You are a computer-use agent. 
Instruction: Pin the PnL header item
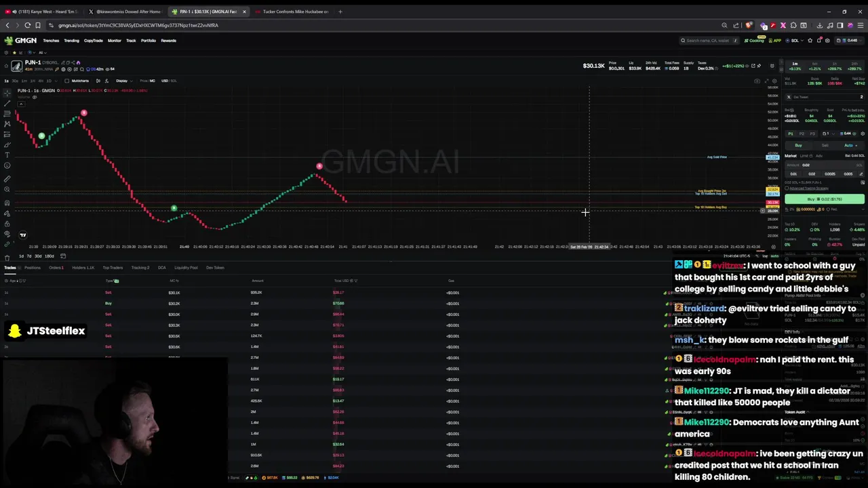pos(759,66)
